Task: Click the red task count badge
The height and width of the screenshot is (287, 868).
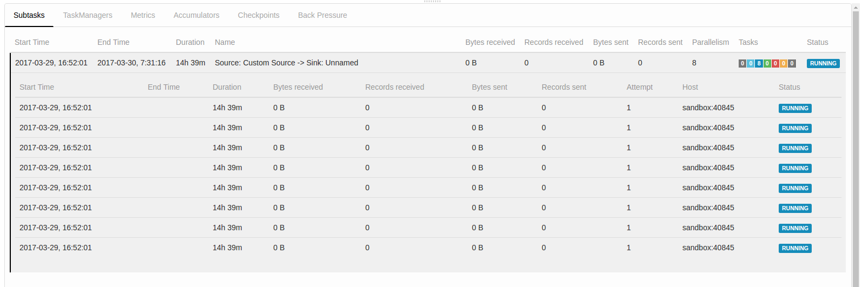Action: point(775,63)
